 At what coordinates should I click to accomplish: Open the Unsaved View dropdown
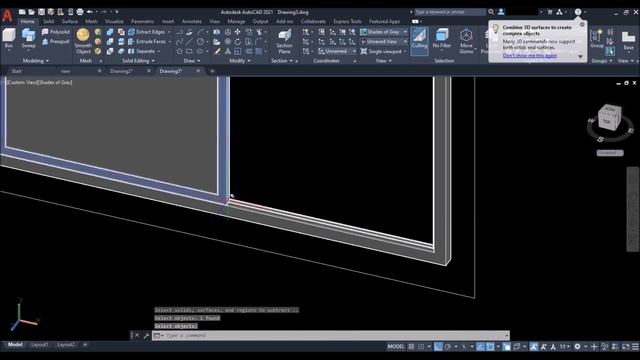point(383,42)
